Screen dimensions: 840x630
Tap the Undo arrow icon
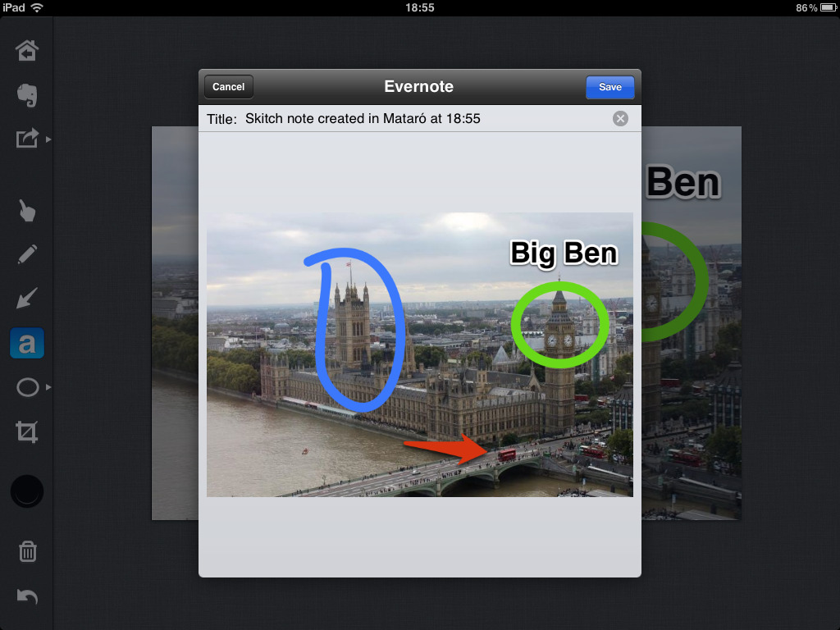[x=27, y=596]
